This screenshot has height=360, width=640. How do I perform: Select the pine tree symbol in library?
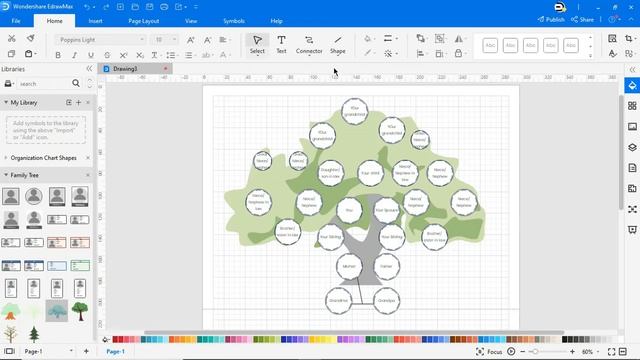point(34,335)
